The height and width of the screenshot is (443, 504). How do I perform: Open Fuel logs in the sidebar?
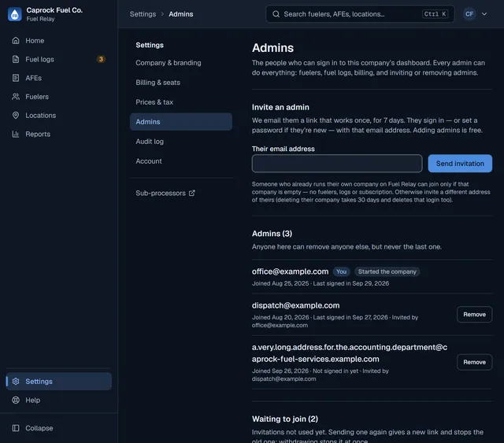(x=59, y=59)
